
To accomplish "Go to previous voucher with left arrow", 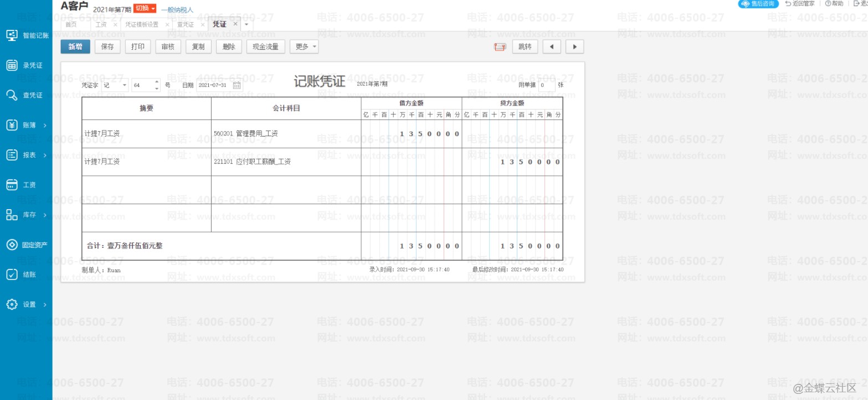I will 552,47.
